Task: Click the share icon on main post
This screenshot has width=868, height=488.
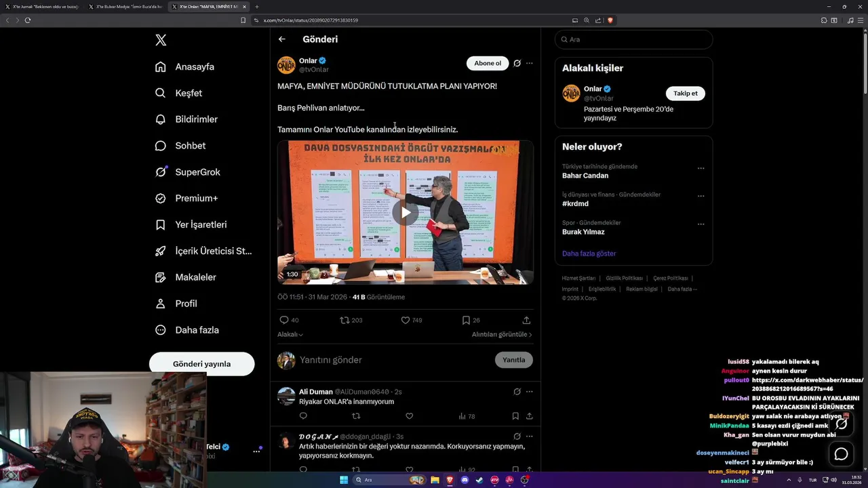Action: click(x=526, y=320)
